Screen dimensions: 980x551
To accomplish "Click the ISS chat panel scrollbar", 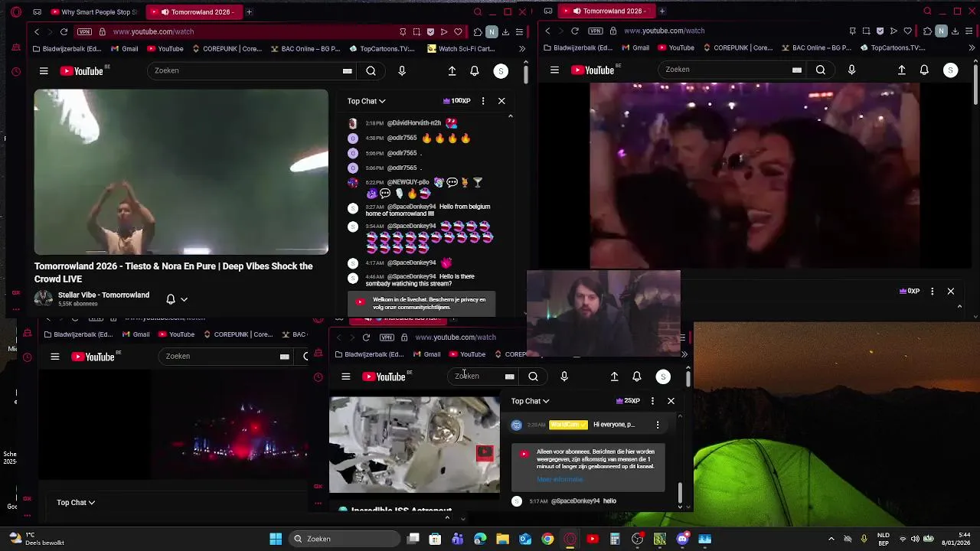I will [680, 494].
